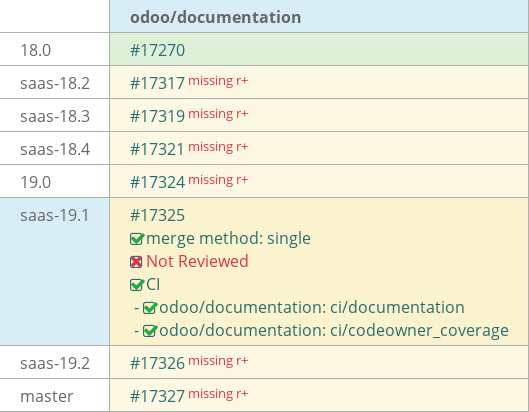Click the green check icon beside merge method
Image resolution: width=529 pixels, height=412 pixels.
coord(137,239)
